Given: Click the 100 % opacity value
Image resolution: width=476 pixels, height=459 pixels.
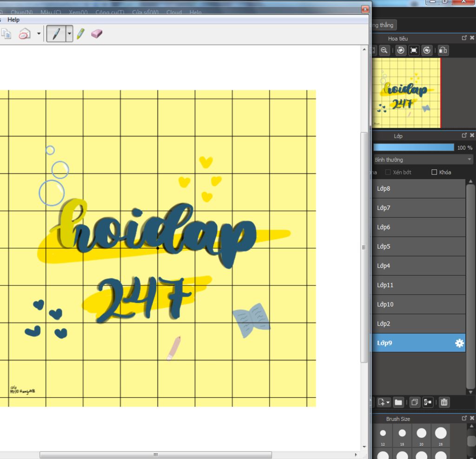Looking at the screenshot, I should (x=465, y=147).
